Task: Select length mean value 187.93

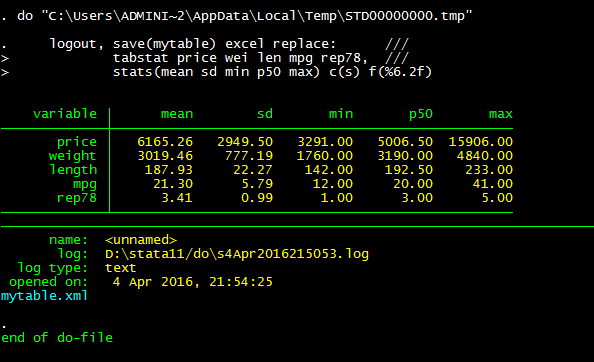Action: [x=169, y=170]
